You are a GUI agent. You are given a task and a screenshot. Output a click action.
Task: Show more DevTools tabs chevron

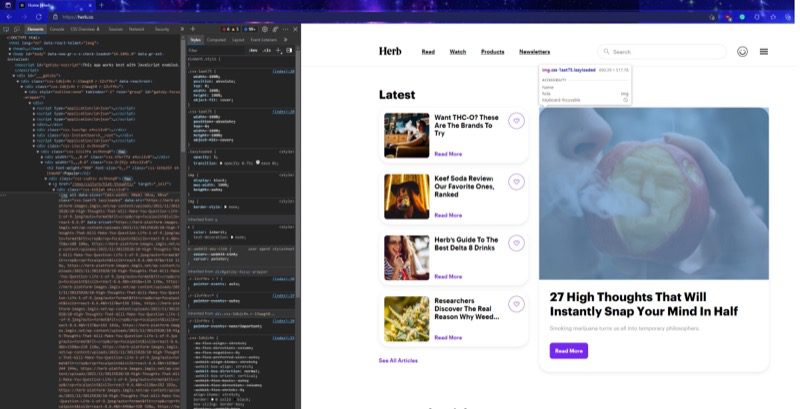(182, 30)
